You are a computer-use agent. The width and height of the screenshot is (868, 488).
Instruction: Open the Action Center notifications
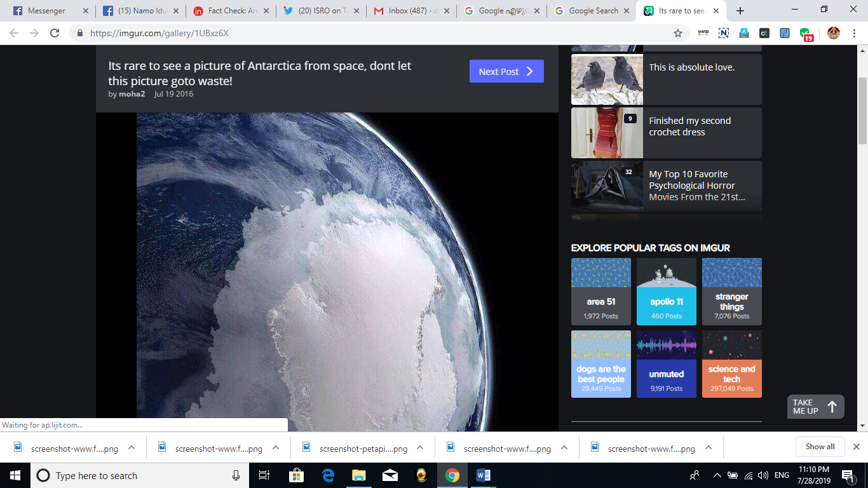[848, 475]
